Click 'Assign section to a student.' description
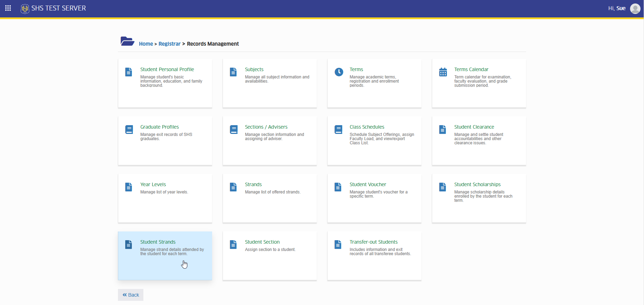 270,250
